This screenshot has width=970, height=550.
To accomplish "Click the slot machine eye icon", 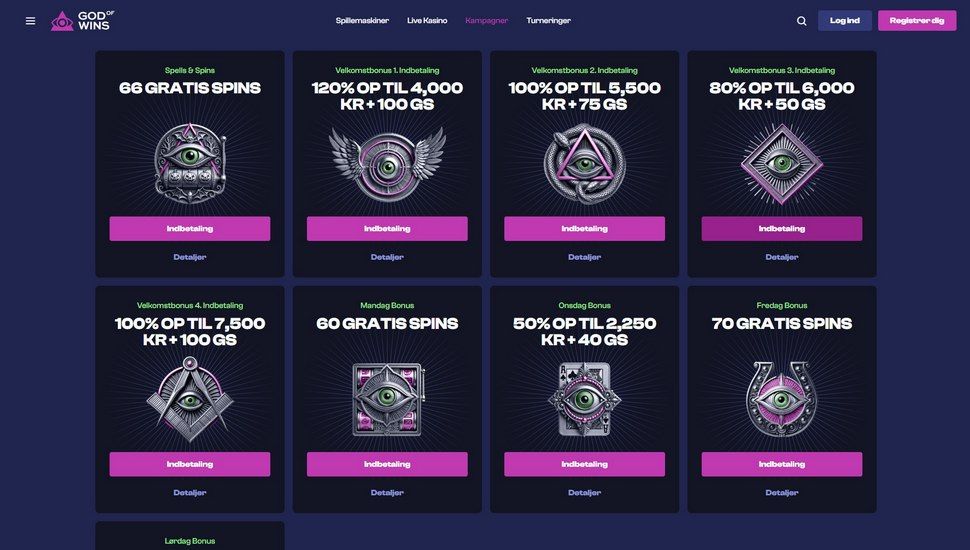I will pos(190,163).
